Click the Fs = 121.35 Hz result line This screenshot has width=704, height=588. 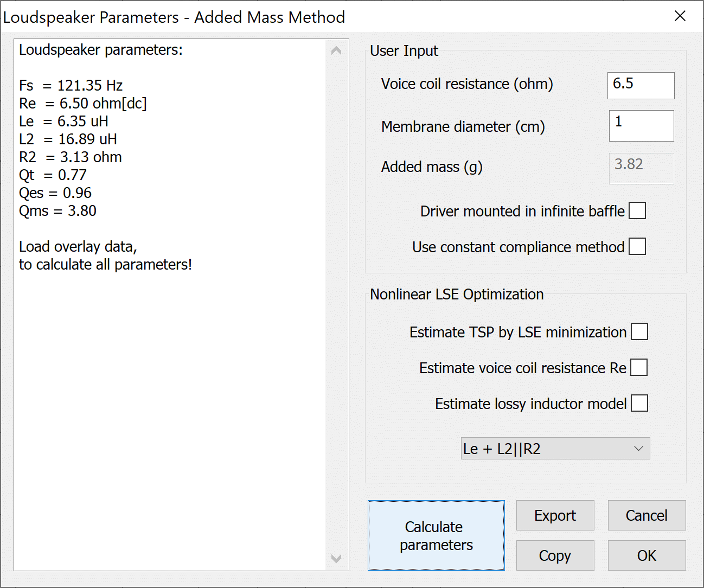(71, 86)
